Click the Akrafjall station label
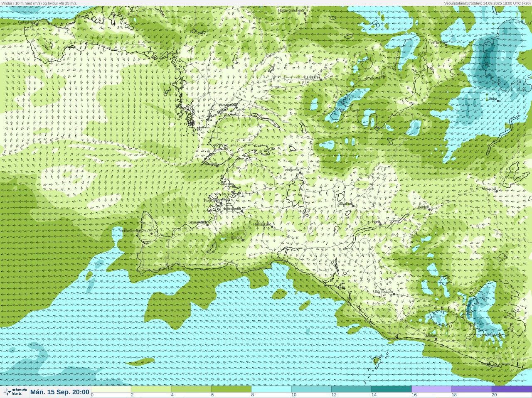This screenshot has width=532, height=398. (x=211, y=164)
